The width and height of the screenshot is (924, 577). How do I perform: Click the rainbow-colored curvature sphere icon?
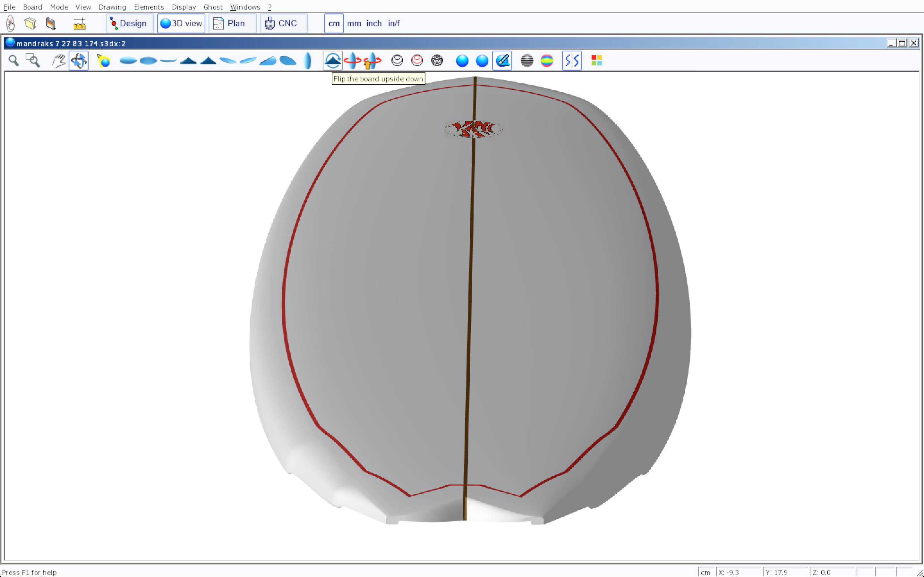coord(547,61)
